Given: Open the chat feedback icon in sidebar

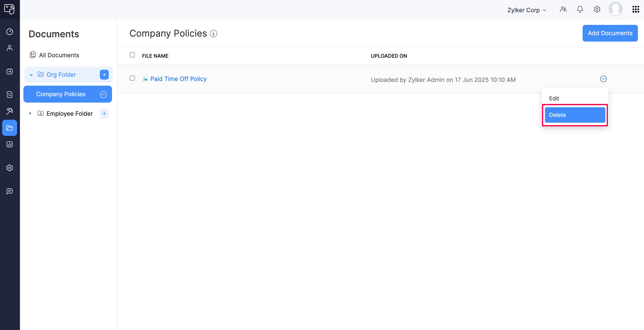Looking at the screenshot, I should [10, 191].
